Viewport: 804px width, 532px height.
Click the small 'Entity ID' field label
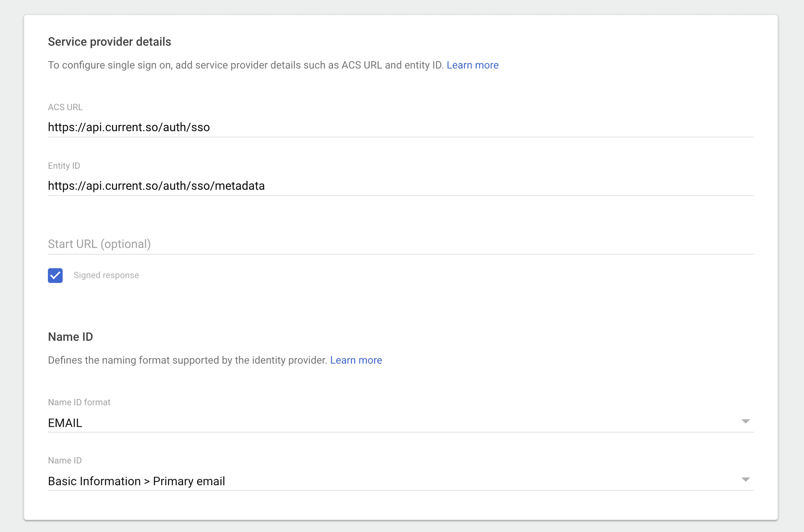[x=64, y=166]
